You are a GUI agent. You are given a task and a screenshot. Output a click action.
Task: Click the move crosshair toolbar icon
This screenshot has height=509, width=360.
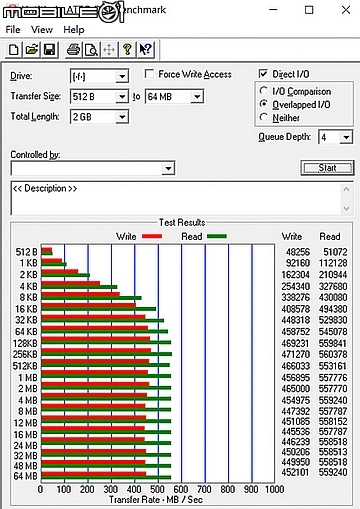point(109,50)
